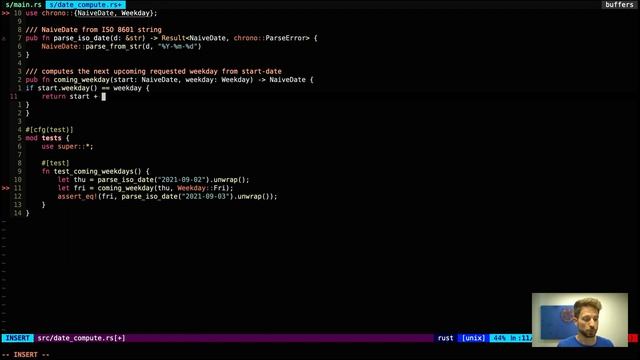640x360 pixels.
Task: Click the 44% position indicator in statusline
Action: coord(500,338)
